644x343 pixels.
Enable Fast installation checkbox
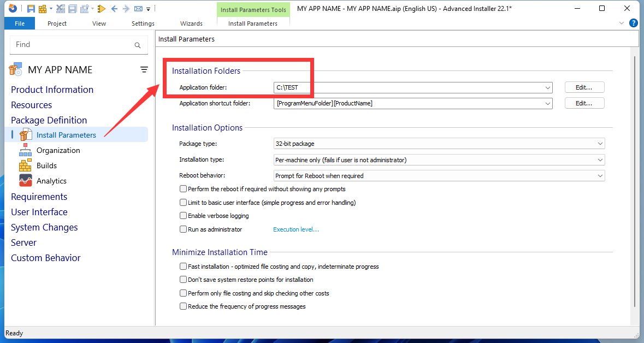184,267
